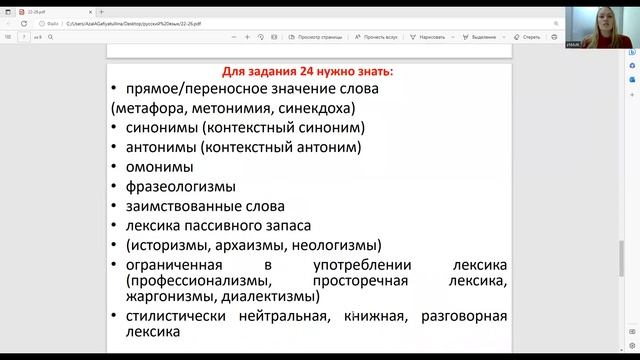Click heading 'Для задания 24 нужно знать:'
640x360 pixels.
(307, 71)
